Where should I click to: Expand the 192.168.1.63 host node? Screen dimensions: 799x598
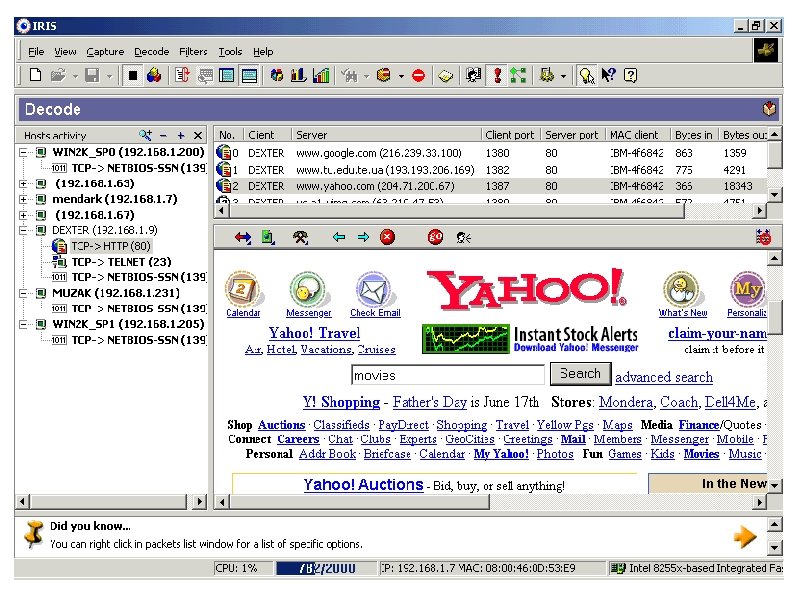[23, 184]
